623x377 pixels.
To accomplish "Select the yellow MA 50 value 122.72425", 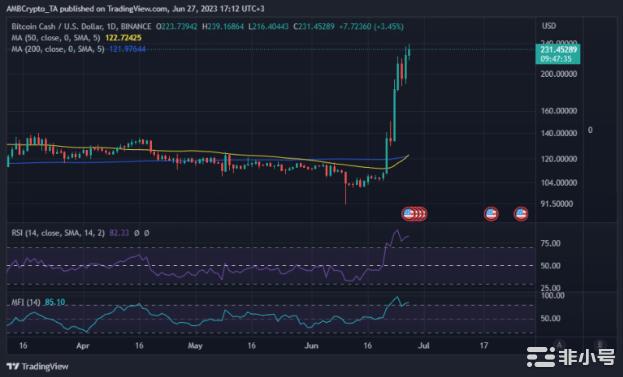I will [123, 38].
